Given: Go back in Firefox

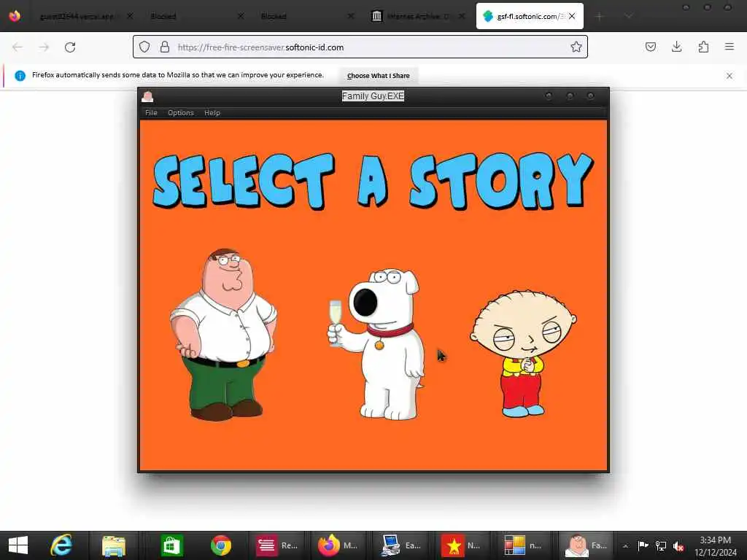Looking at the screenshot, I should [18, 47].
